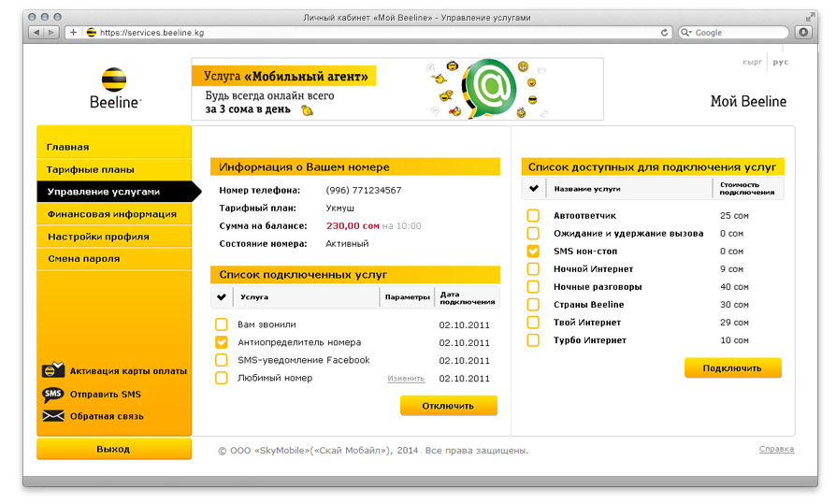The width and height of the screenshot is (836, 504).
Task: Click the Стоимость подключения column header
Action: 747,189
